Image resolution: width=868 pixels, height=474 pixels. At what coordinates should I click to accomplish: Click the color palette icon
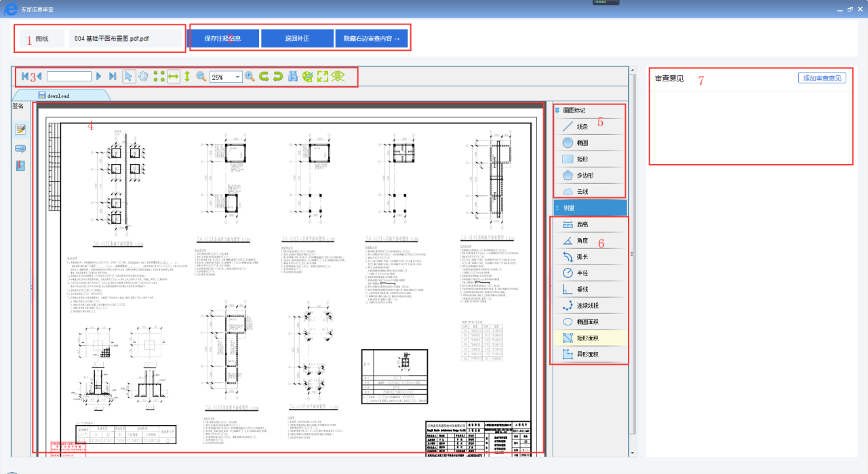point(308,77)
